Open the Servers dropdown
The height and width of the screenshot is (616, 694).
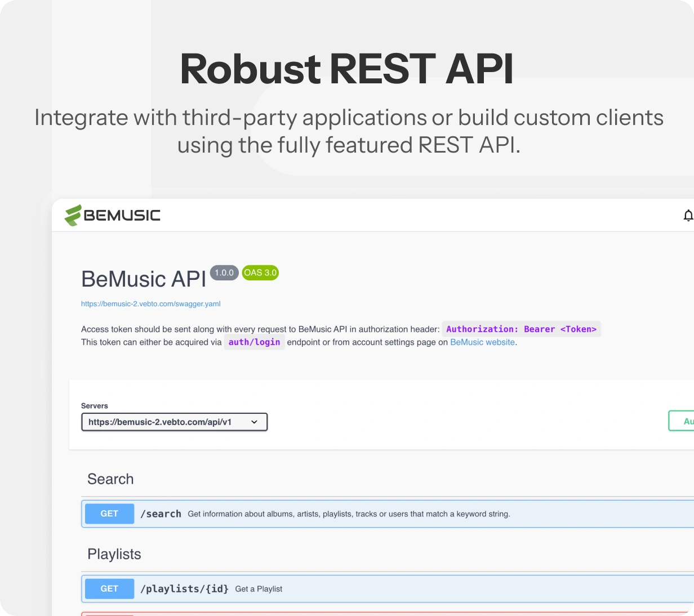(254, 422)
